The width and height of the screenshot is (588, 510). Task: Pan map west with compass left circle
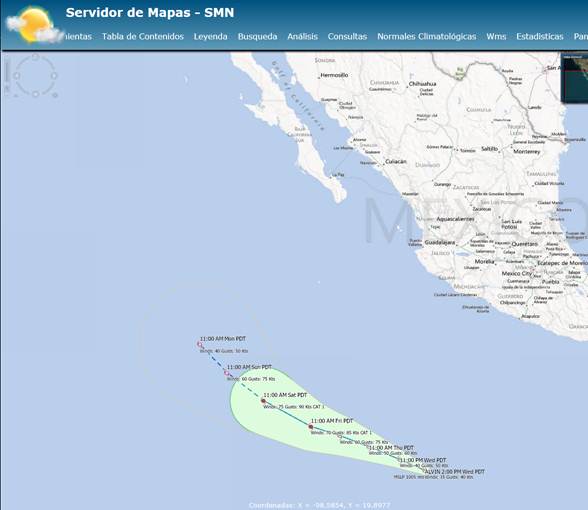click(x=16, y=76)
